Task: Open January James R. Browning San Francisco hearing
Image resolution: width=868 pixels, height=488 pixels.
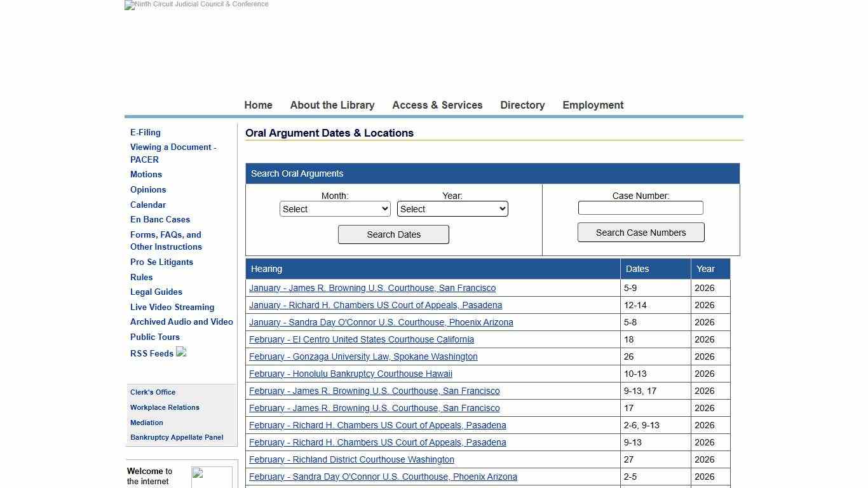Action: pos(372,288)
